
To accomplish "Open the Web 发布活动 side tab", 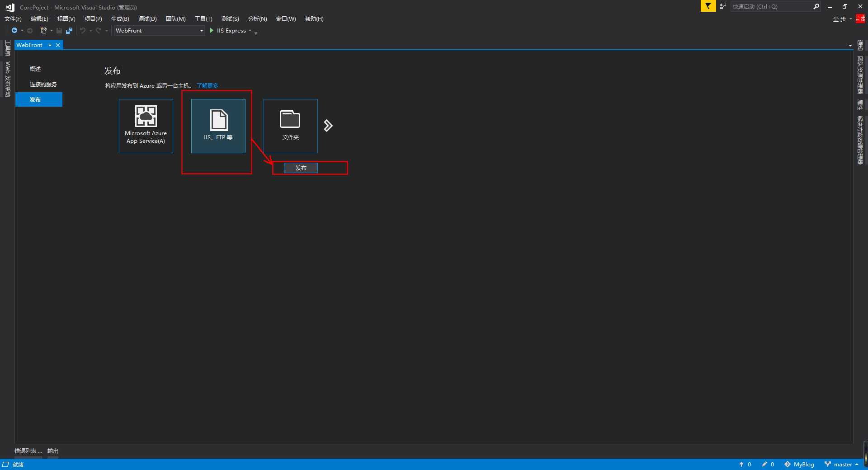I will pyautogui.click(x=8, y=80).
